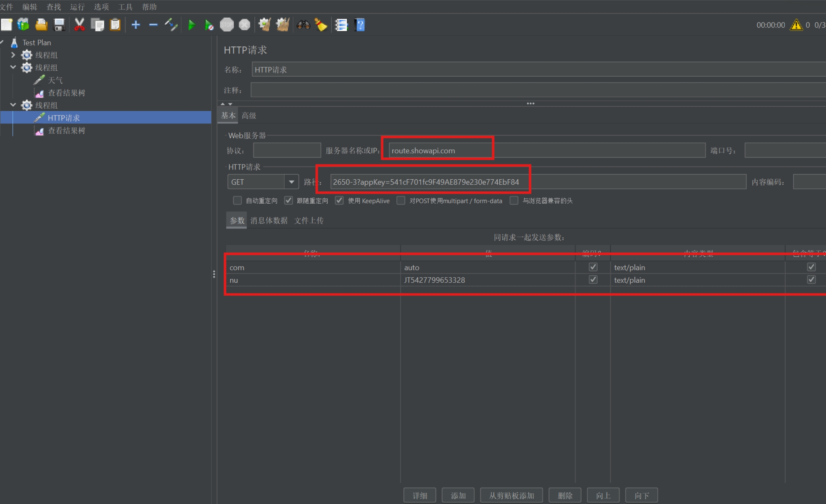Enable the 自动重定向 checkbox
The image size is (826, 504).
237,201
